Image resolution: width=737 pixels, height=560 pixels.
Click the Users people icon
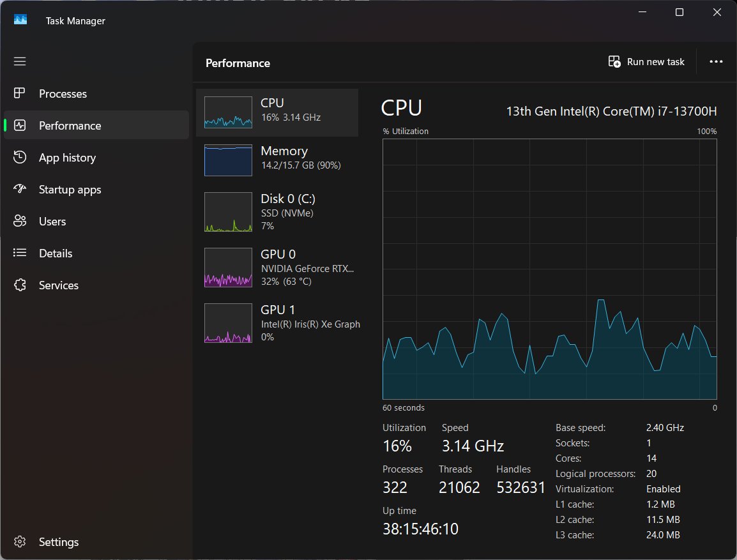(x=20, y=221)
